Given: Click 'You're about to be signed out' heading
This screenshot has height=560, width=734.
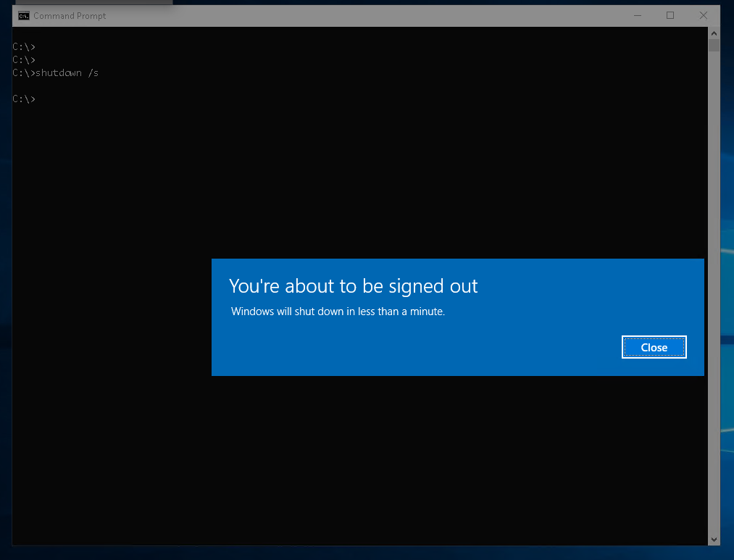Looking at the screenshot, I should 354,286.
